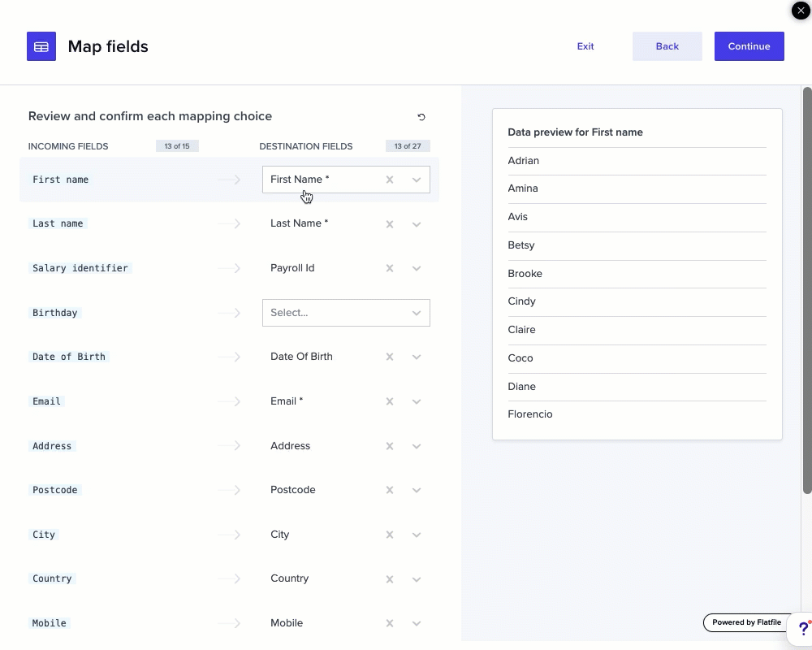Select the Postcode incoming field

point(55,490)
